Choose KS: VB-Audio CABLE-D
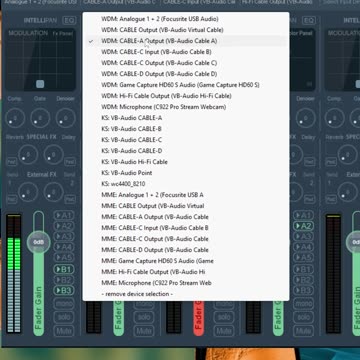The width and height of the screenshot is (360, 360). pyautogui.click(x=186, y=151)
